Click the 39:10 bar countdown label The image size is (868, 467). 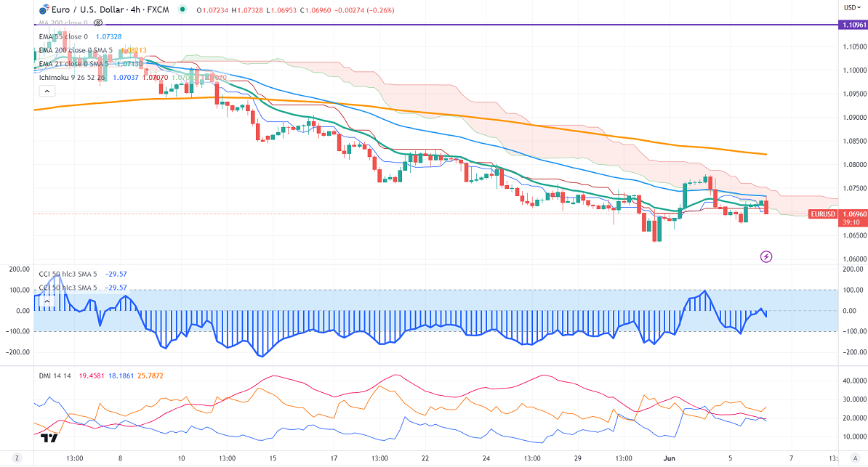click(851, 222)
